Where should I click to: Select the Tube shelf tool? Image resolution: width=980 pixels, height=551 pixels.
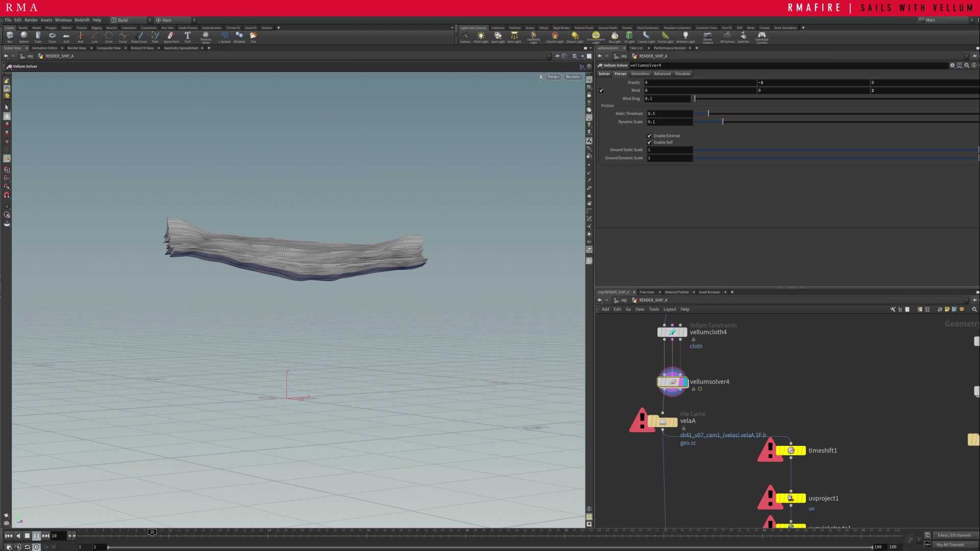click(38, 37)
